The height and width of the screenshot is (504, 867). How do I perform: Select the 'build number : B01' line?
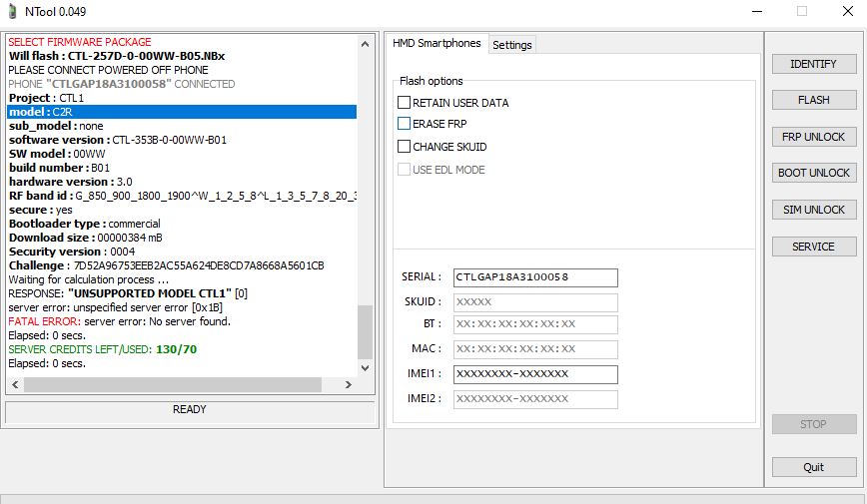click(x=59, y=168)
